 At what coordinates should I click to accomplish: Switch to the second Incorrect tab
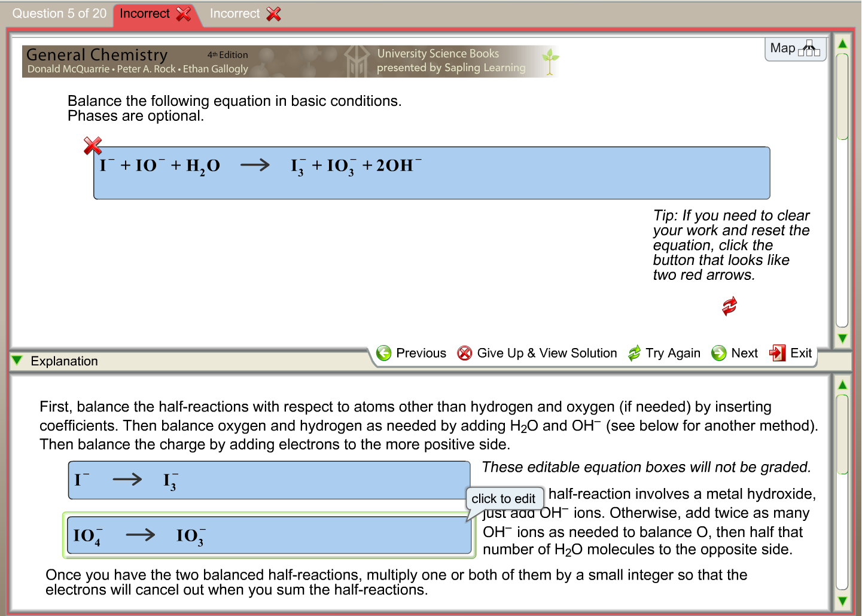pos(234,13)
